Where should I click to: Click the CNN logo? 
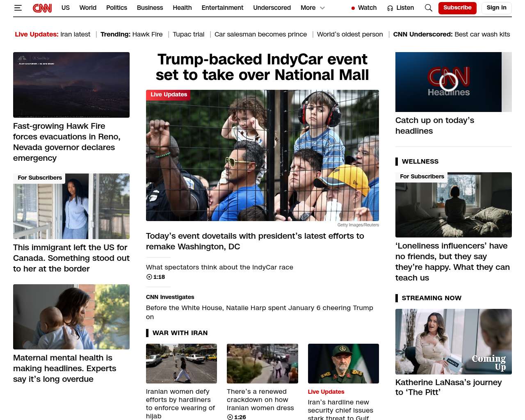42,8
